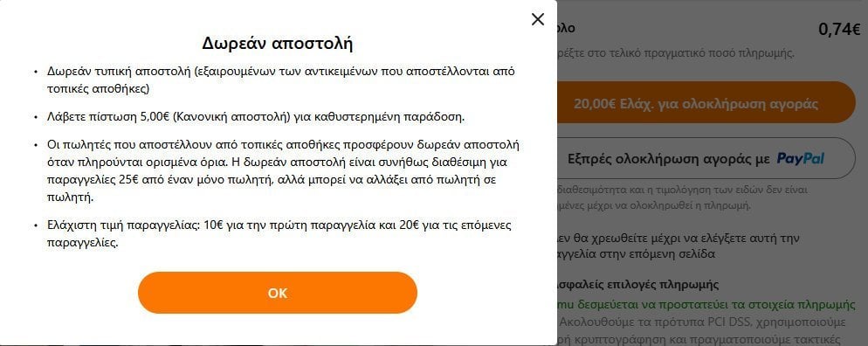Click the paragraph about πωλητές από τοπικές αποθήκες
The height and width of the screenshot is (346, 868).
283,171
